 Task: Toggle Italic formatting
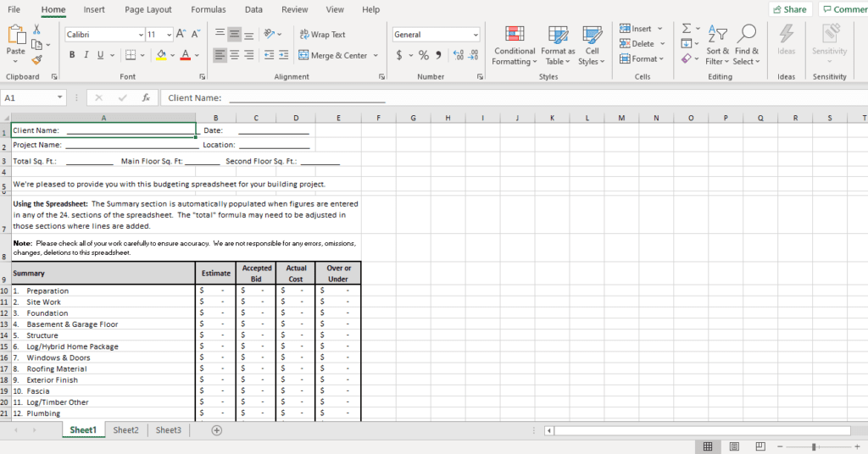click(x=86, y=55)
